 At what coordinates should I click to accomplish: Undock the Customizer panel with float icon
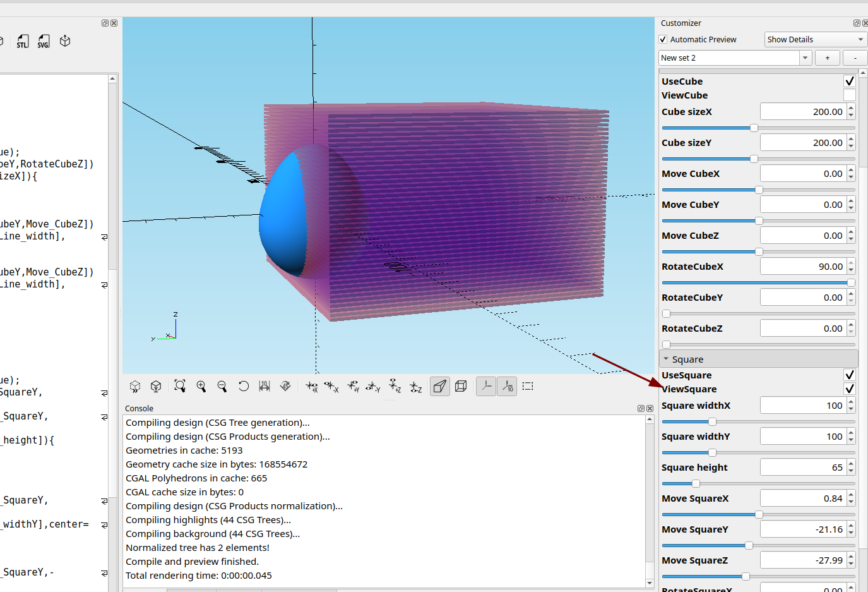pyautogui.click(x=857, y=23)
